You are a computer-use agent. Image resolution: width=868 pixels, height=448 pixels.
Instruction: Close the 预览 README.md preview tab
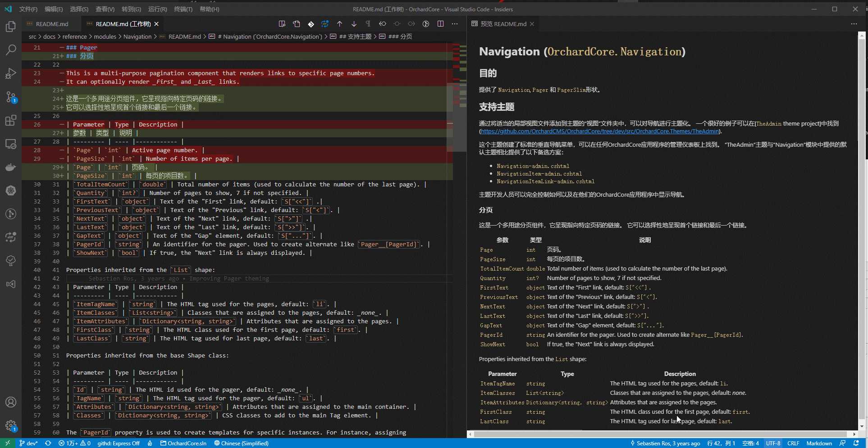point(532,24)
